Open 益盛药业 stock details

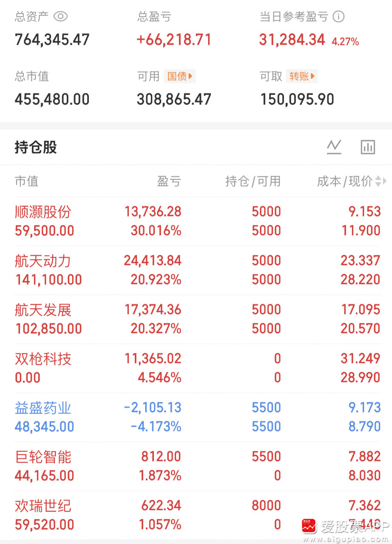[43, 408]
